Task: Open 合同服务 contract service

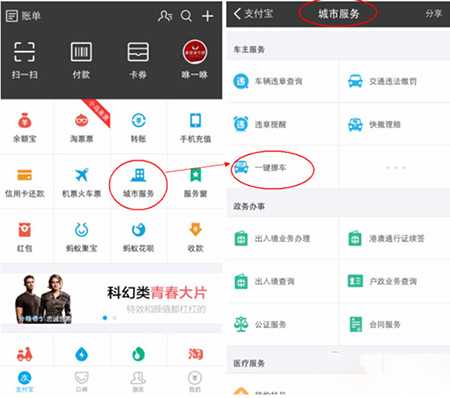Action: coord(394,324)
